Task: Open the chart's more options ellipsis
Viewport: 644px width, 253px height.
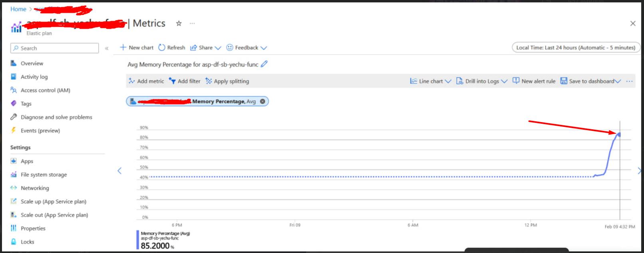Action: 630,81
